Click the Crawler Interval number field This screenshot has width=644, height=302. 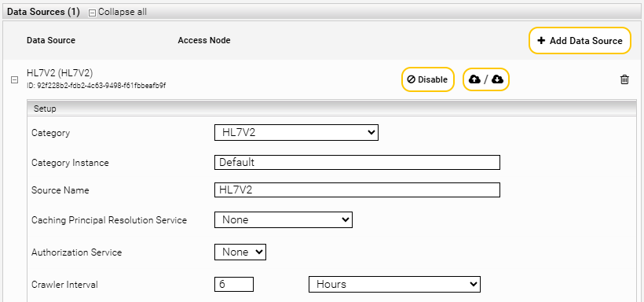234,284
